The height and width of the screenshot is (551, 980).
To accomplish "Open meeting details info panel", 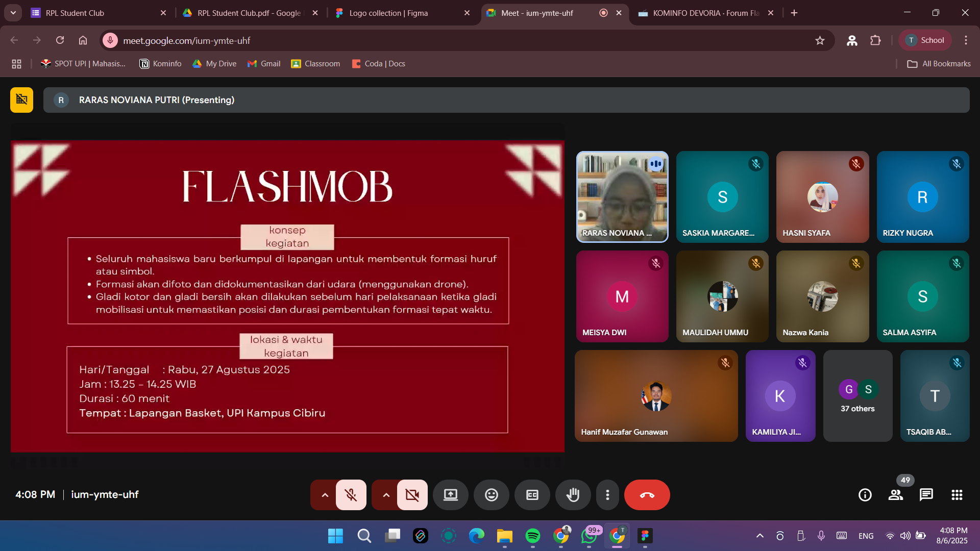I will click(865, 494).
